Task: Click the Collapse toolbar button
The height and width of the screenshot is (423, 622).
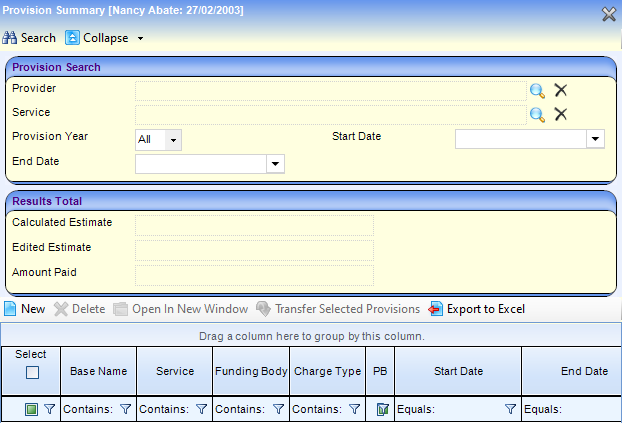Action: click(x=96, y=38)
